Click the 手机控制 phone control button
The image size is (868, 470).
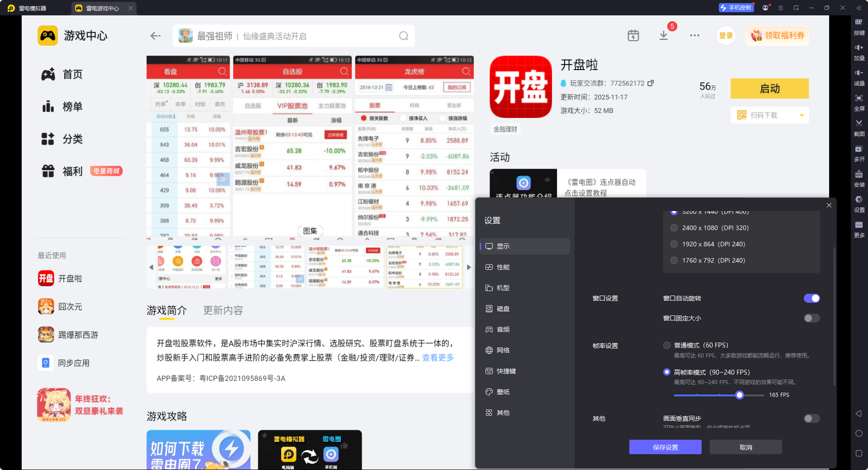point(736,8)
